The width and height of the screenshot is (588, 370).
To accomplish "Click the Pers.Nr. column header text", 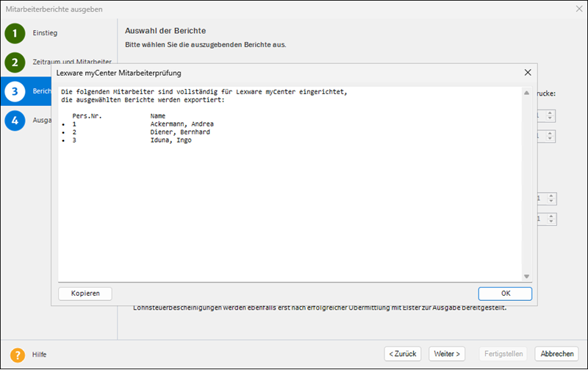I will (x=87, y=116).
